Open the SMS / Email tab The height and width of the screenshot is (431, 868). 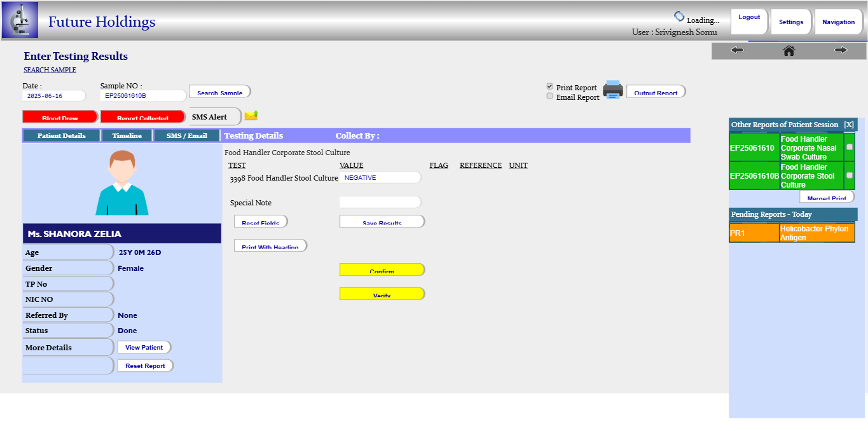coord(186,135)
